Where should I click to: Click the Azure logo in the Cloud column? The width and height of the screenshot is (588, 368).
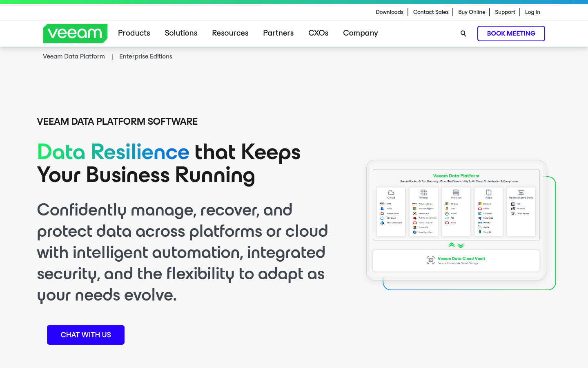coord(382,209)
